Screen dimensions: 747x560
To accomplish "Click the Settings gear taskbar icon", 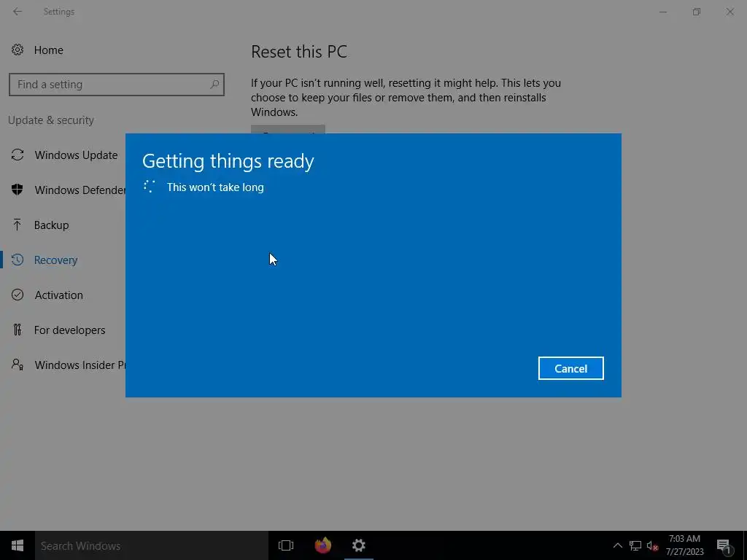I will [x=359, y=545].
